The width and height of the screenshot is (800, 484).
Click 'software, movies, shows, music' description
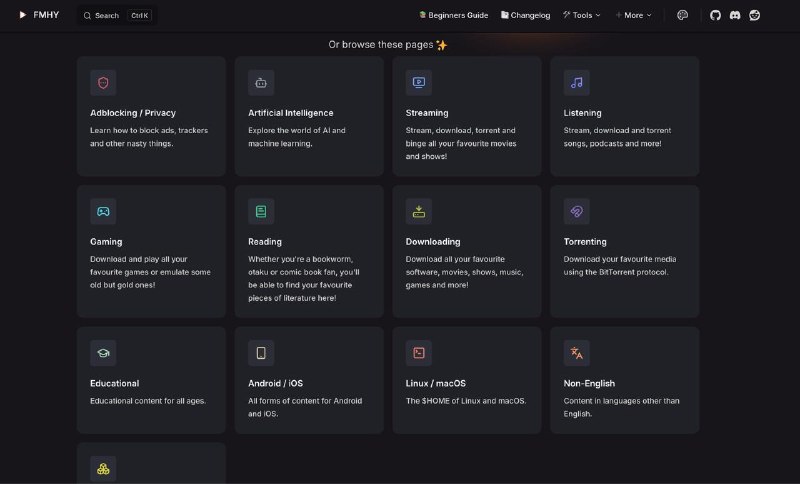point(464,272)
